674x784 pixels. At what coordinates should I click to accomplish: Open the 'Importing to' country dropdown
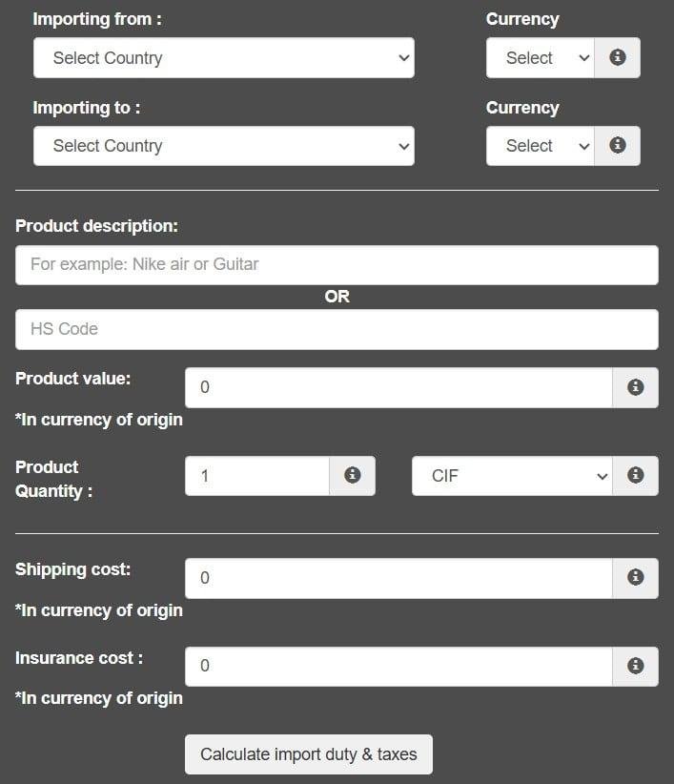[x=223, y=145]
